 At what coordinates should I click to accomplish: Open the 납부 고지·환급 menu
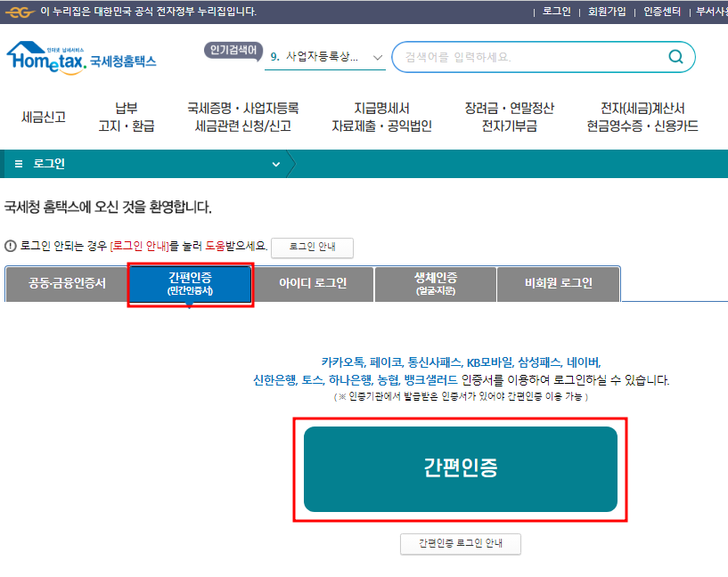click(127, 117)
